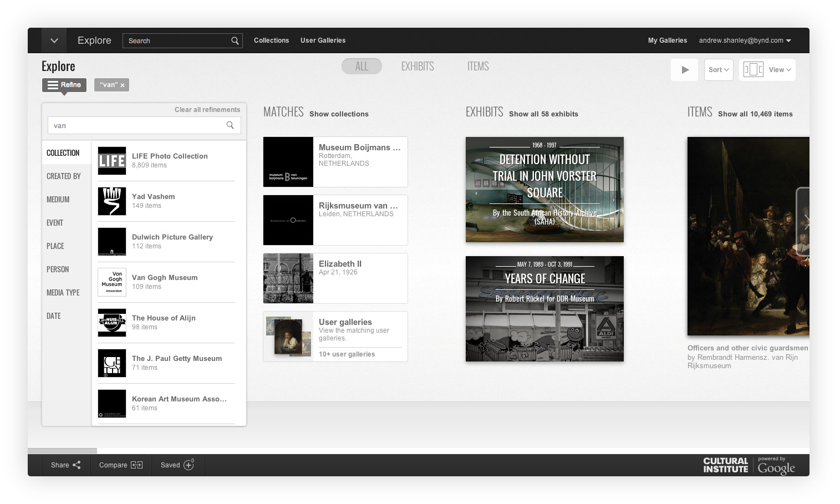This screenshot has height=504, width=840.
Task: Click the Cultural Institute Google logo
Action: (x=749, y=466)
